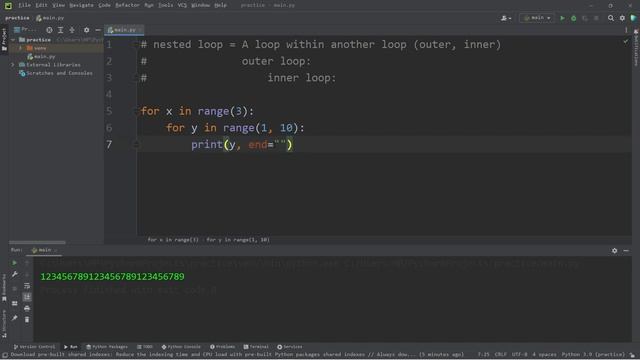Click practice in the navigation bar

point(17,18)
